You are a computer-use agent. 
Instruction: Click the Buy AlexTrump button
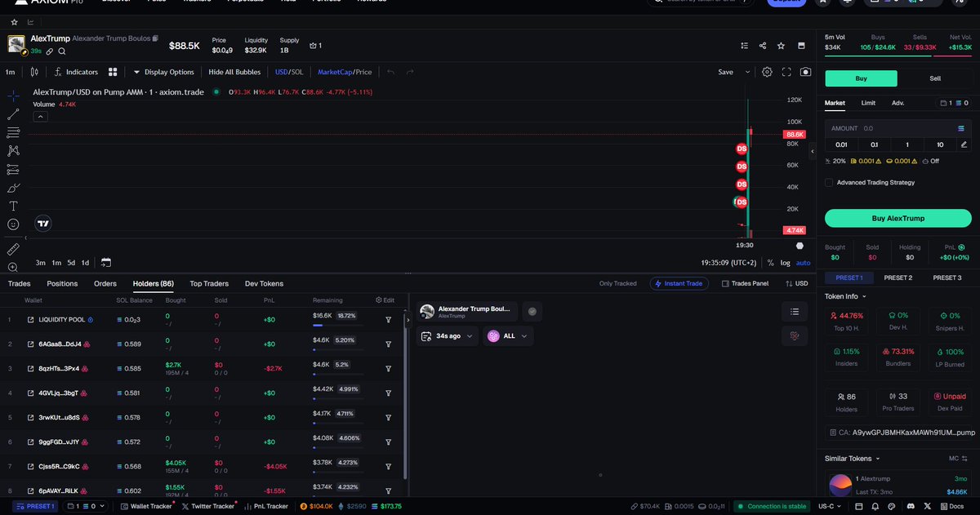898,218
